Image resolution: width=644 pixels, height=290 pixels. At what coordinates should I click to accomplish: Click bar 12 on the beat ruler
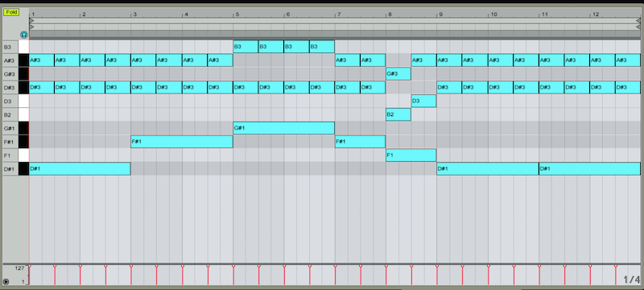click(596, 14)
